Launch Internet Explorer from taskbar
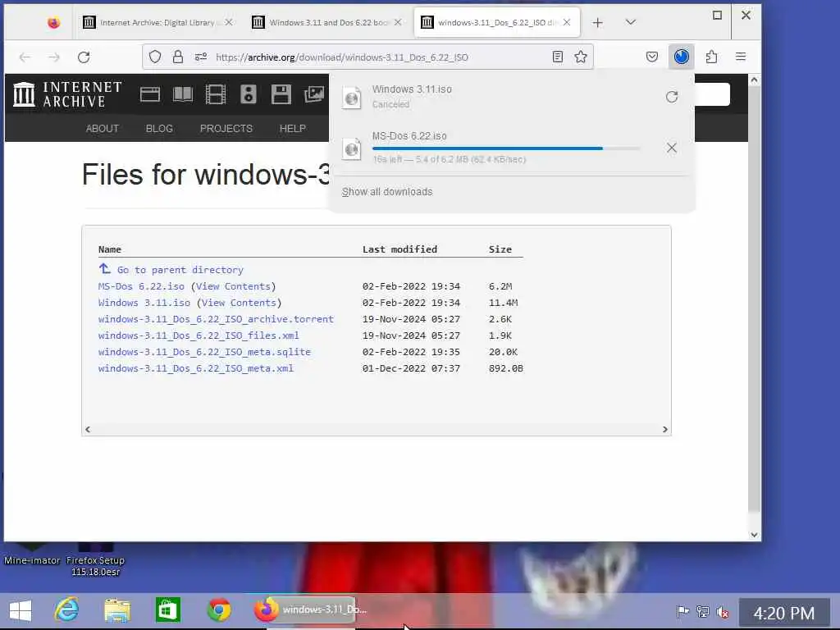This screenshot has width=840, height=630. (x=67, y=609)
